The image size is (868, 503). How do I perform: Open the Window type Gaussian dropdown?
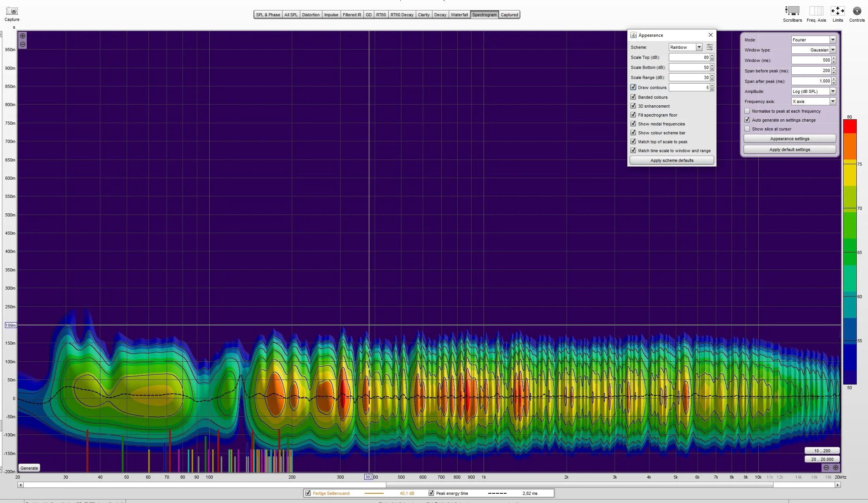coord(813,50)
